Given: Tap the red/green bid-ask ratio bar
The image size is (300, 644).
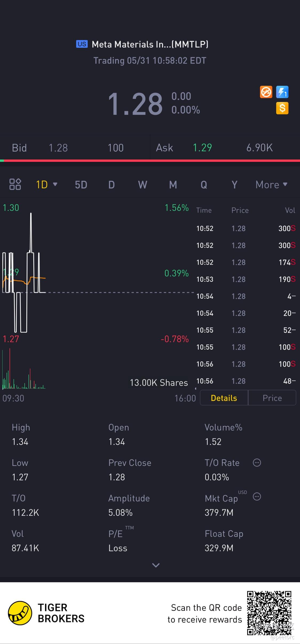Looking at the screenshot, I should point(150,161).
